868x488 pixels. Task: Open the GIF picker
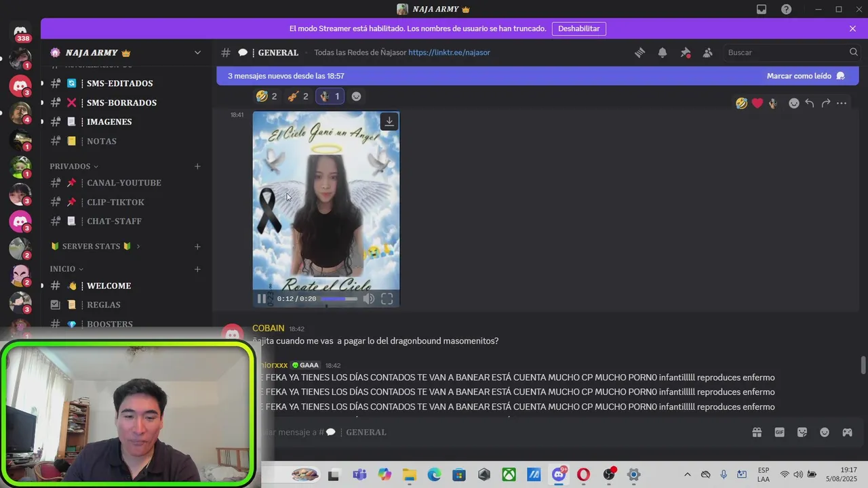(x=780, y=432)
